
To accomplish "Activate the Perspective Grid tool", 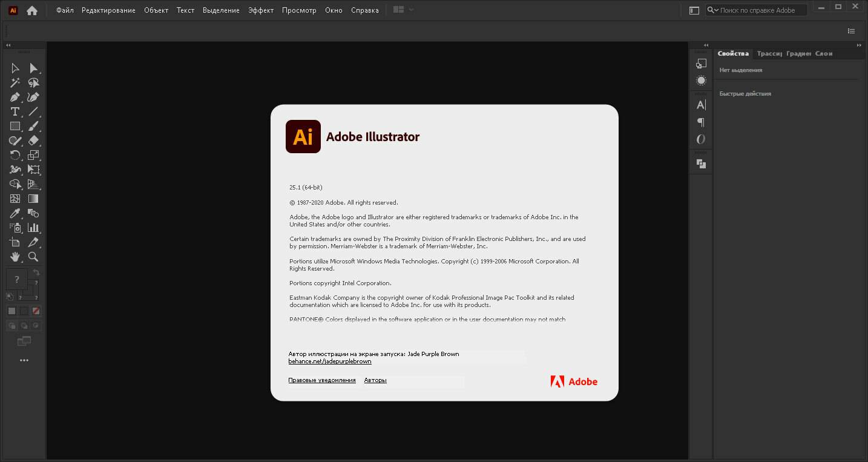I will (34, 184).
